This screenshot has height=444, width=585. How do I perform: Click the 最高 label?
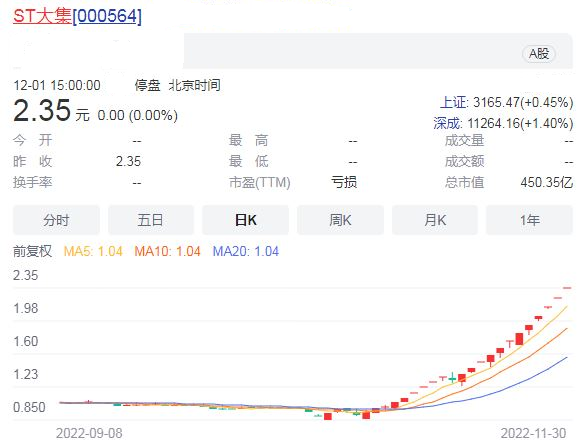[x=248, y=140]
